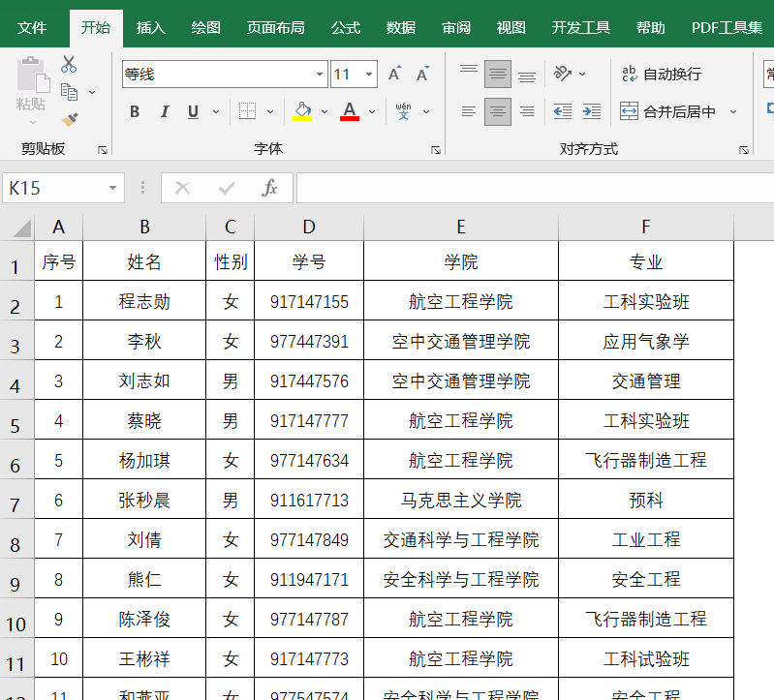Open the 对齐方式 dialog launcher
The width and height of the screenshot is (774, 700).
point(743,150)
